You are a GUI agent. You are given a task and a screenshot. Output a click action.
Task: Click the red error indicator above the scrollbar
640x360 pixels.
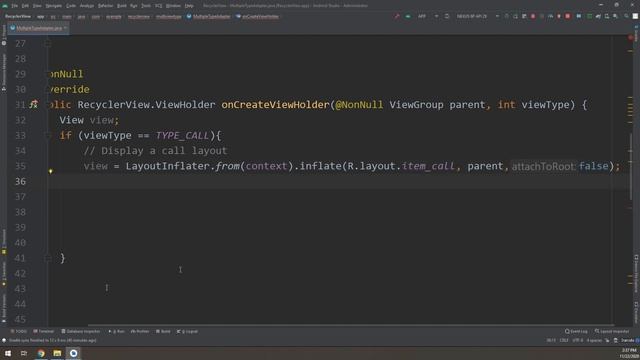point(631,38)
